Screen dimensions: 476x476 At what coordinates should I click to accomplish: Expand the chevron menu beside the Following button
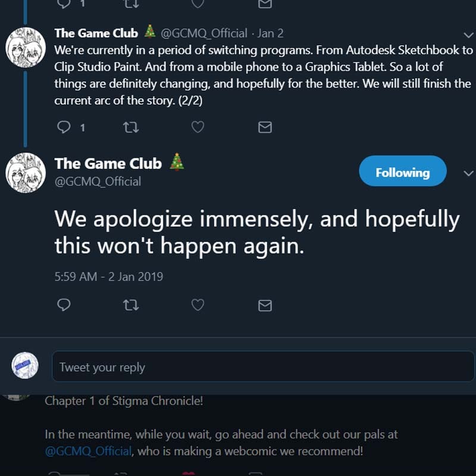[468, 173]
